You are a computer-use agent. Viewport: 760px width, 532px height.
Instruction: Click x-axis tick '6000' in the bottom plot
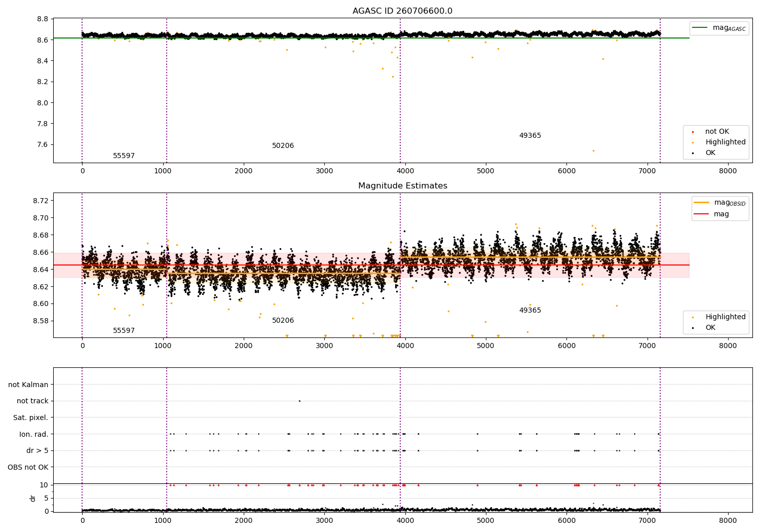point(566,521)
